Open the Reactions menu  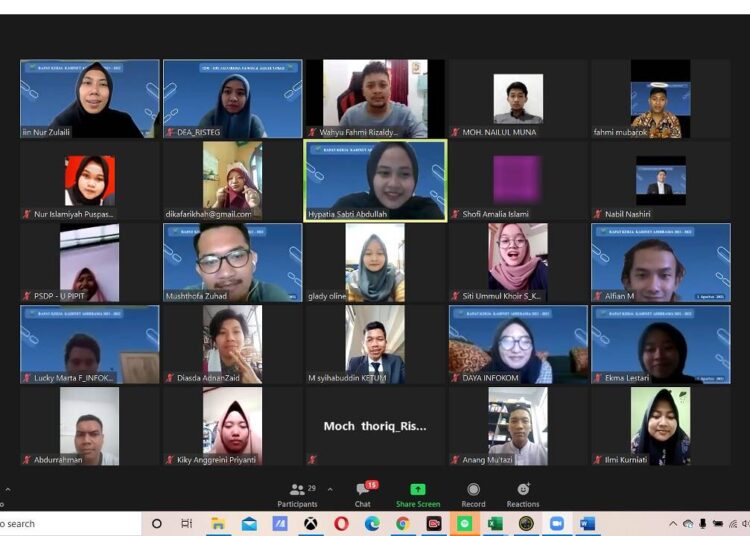coord(523,495)
